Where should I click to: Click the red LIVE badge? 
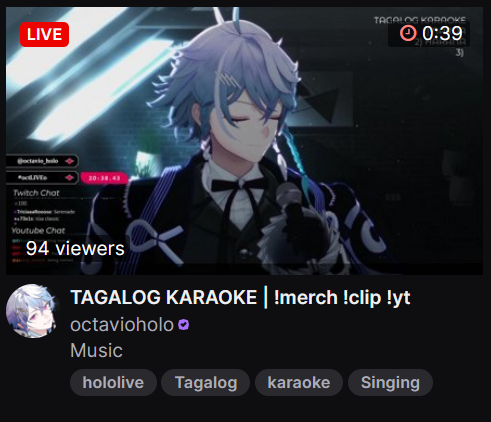coord(44,34)
